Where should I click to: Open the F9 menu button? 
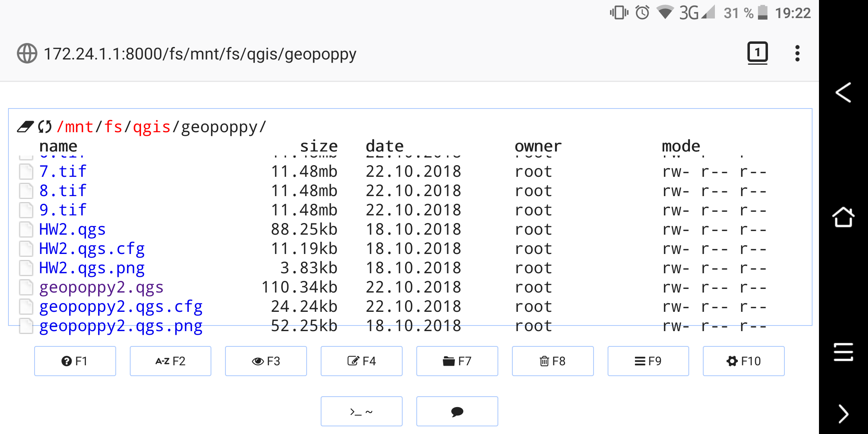tap(648, 361)
